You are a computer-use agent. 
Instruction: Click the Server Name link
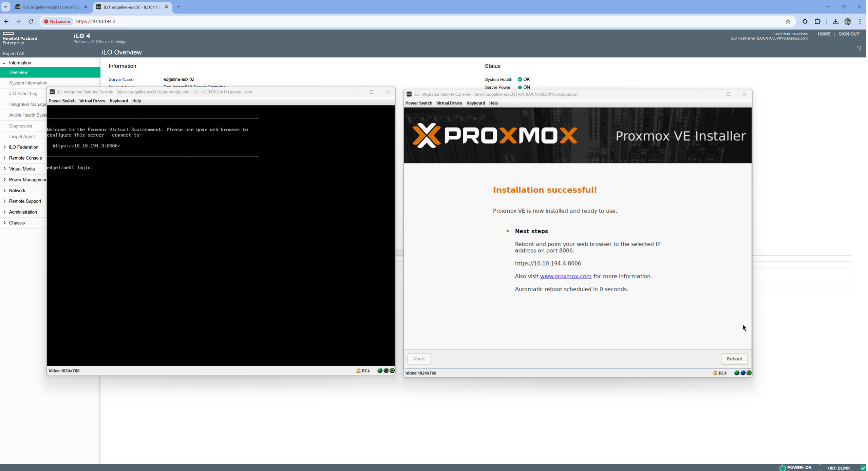(x=121, y=80)
